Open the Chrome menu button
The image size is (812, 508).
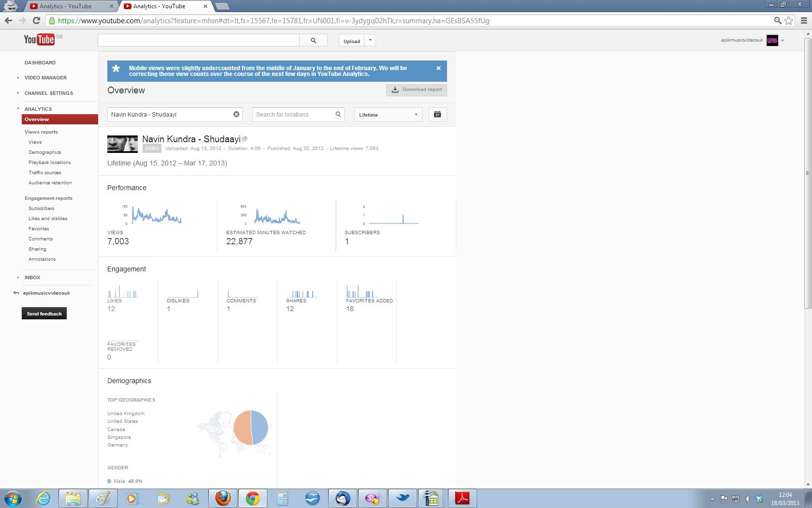click(804, 20)
